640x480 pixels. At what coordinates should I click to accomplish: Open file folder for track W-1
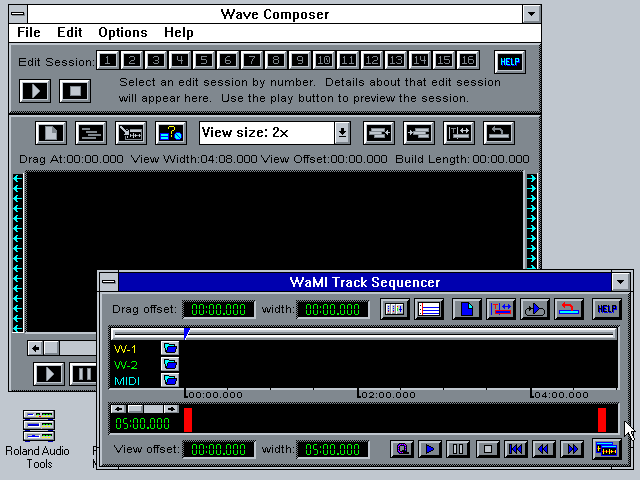pyautogui.click(x=170, y=348)
